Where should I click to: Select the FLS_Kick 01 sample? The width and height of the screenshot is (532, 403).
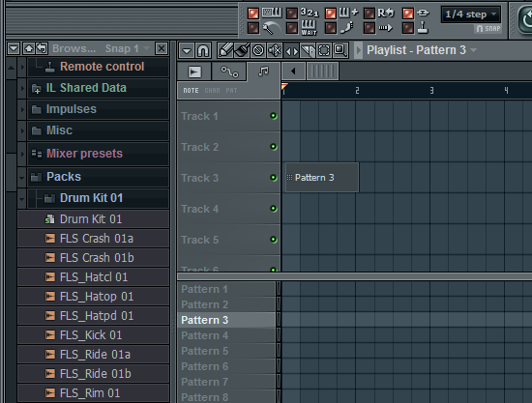click(x=93, y=335)
